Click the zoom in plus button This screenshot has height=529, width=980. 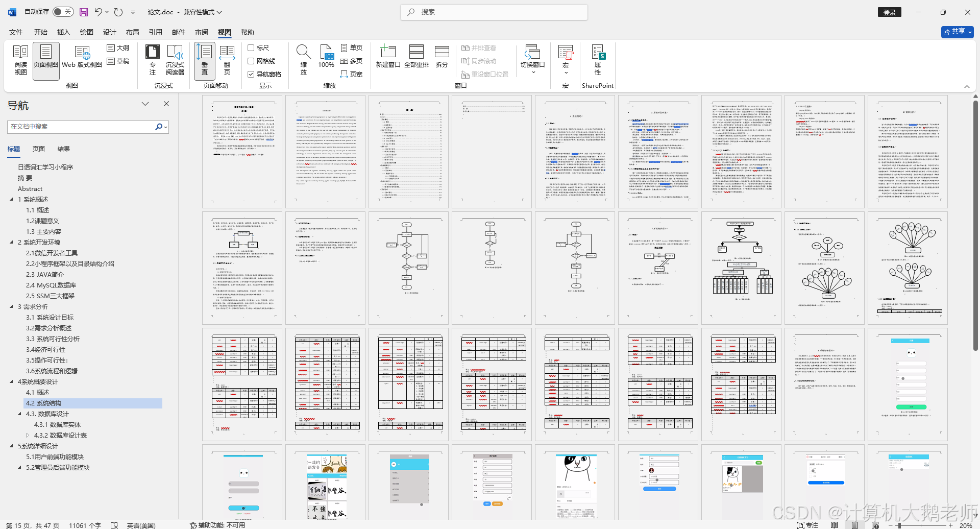pyautogui.click(x=950, y=525)
